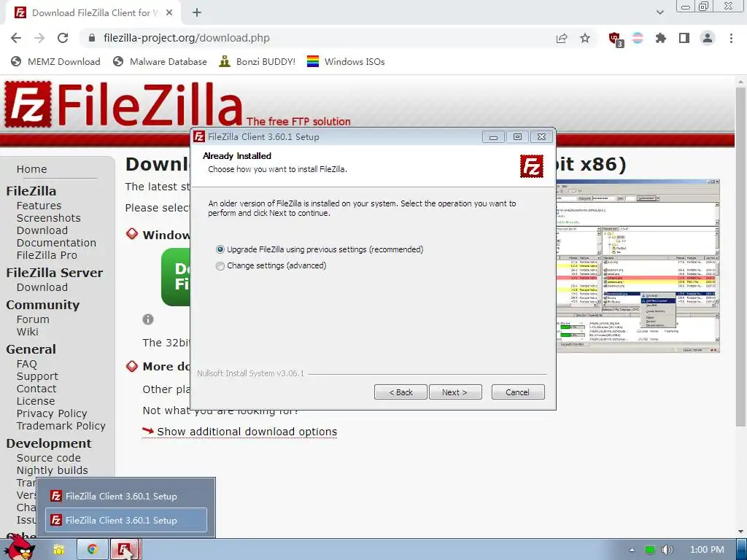Click the Chrome taskbar icon
747x560 pixels.
pos(93,550)
